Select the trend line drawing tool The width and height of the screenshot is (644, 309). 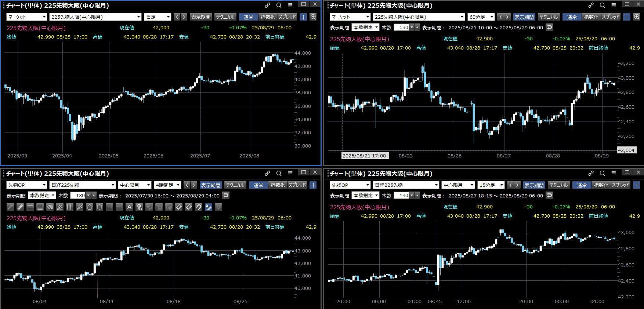(10, 207)
